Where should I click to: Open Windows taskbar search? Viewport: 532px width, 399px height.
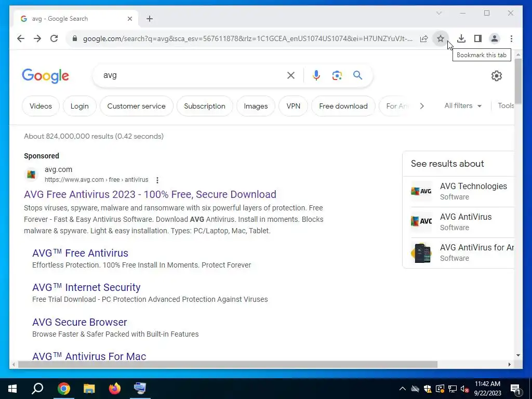pyautogui.click(x=37, y=389)
